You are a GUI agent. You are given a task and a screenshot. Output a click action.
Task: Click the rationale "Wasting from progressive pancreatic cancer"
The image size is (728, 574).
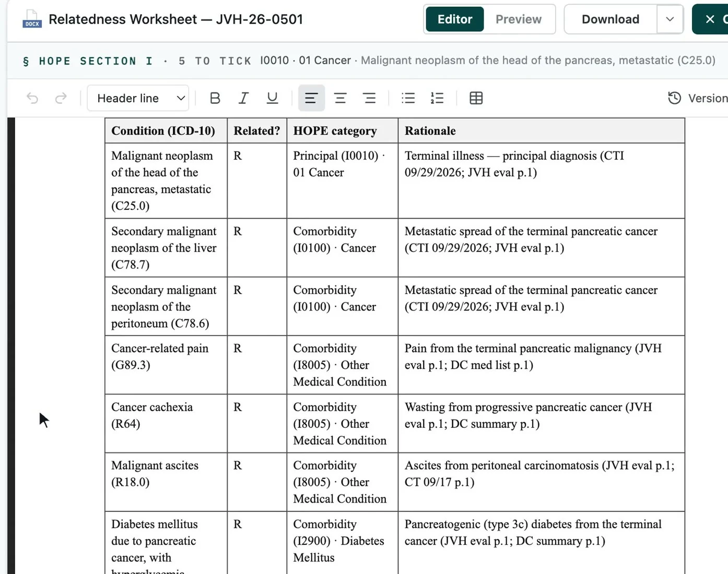(541, 423)
